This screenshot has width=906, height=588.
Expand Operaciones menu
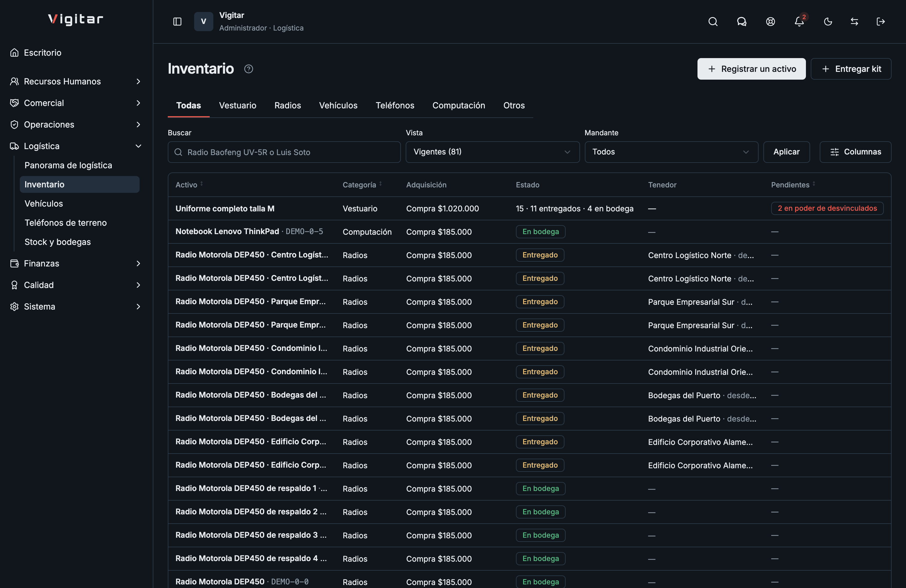76,125
